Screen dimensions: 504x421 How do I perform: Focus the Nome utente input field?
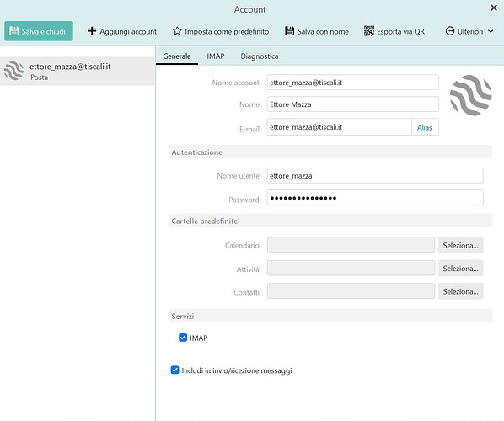[x=375, y=176]
